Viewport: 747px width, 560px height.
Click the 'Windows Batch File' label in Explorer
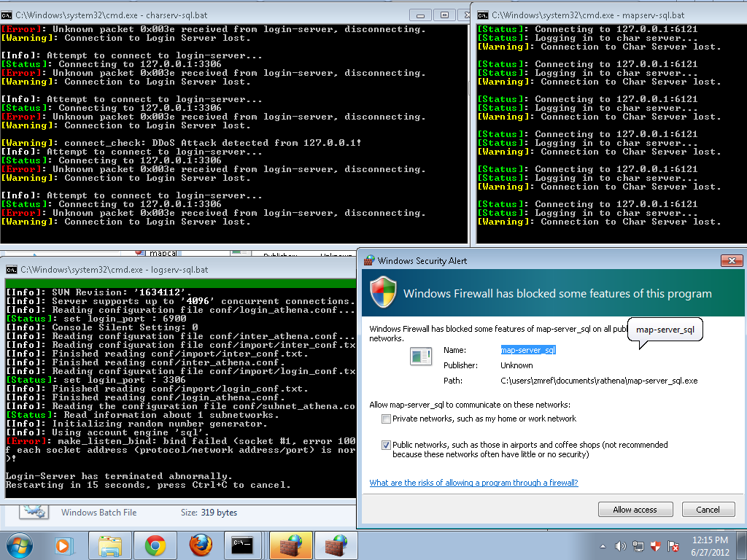tap(98, 513)
